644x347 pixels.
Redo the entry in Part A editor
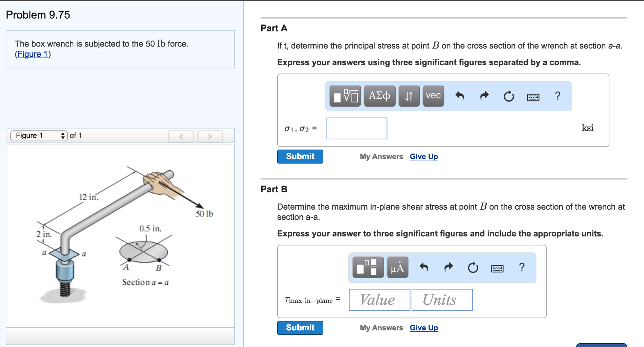pyautogui.click(x=484, y=96)
